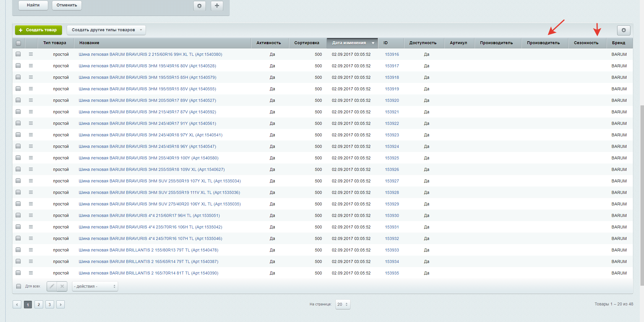Click the 'Отменить' button
The image size is (644, 322).
pos(67,5)
